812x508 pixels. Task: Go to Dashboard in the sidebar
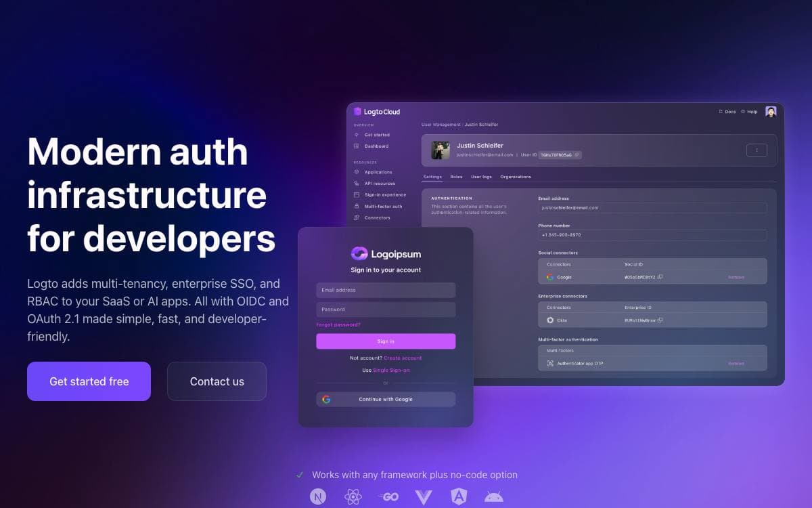pos(376,146)
